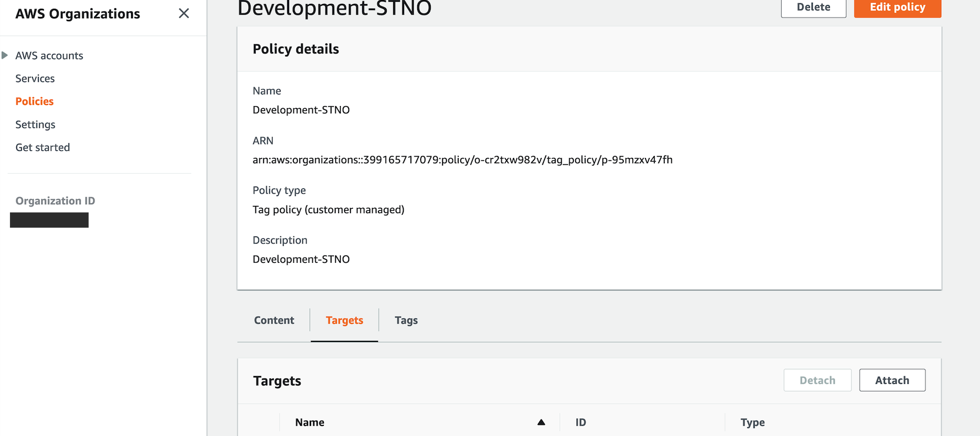This screenshot has width=980, height=436.
Task: Click the Type column header
Action: (752, 423)
